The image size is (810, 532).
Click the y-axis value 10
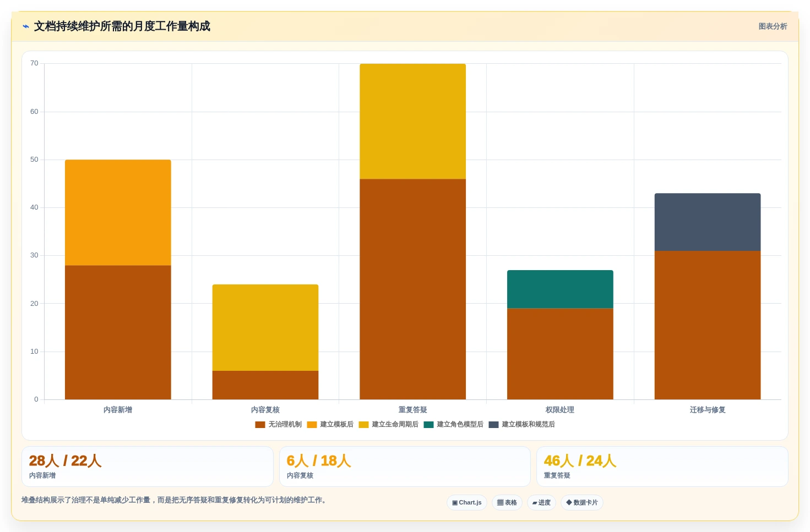point(34,352)
